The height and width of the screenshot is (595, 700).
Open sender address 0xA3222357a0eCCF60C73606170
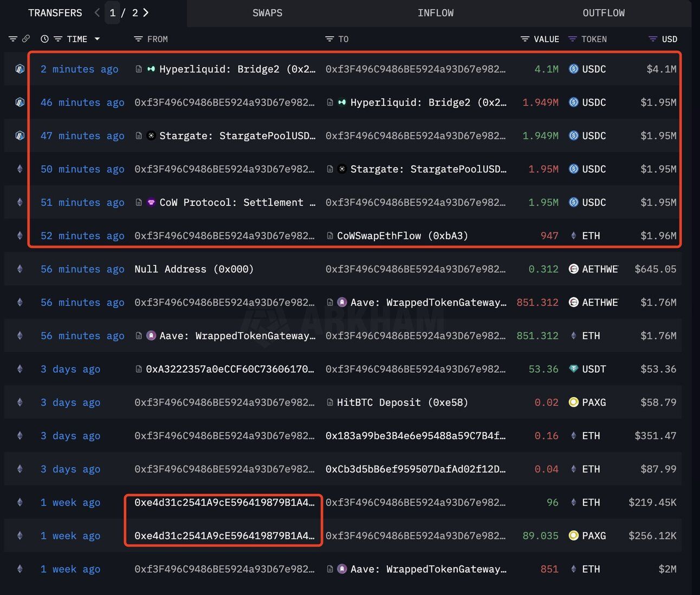(230, 369)
